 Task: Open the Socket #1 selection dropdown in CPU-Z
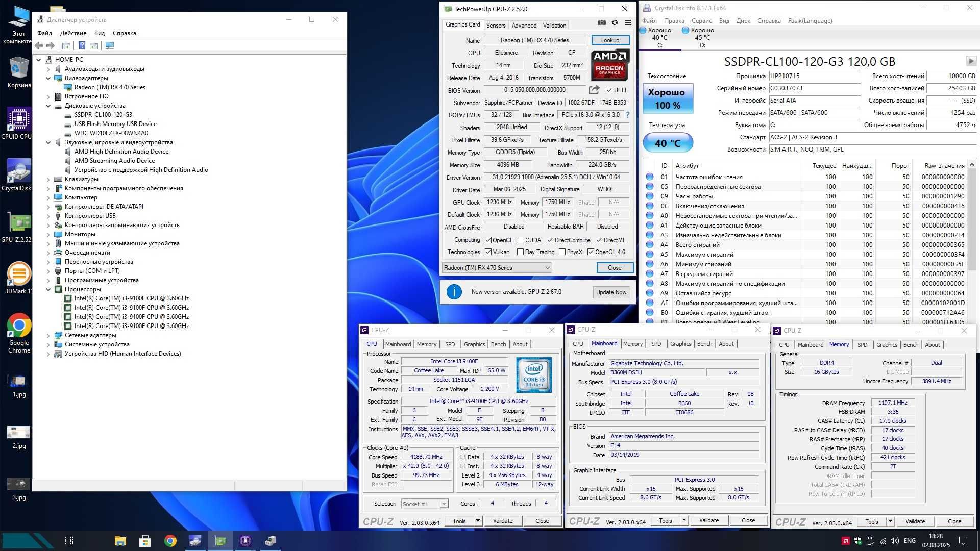tap(425, 504)
